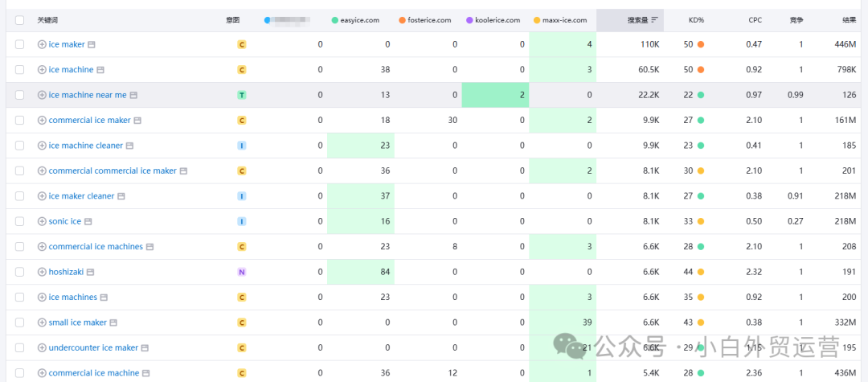Viewport: 868px width, 382px height.
Task: Open SERP icon next to ice machine
Action: click(x=100, y=70)
